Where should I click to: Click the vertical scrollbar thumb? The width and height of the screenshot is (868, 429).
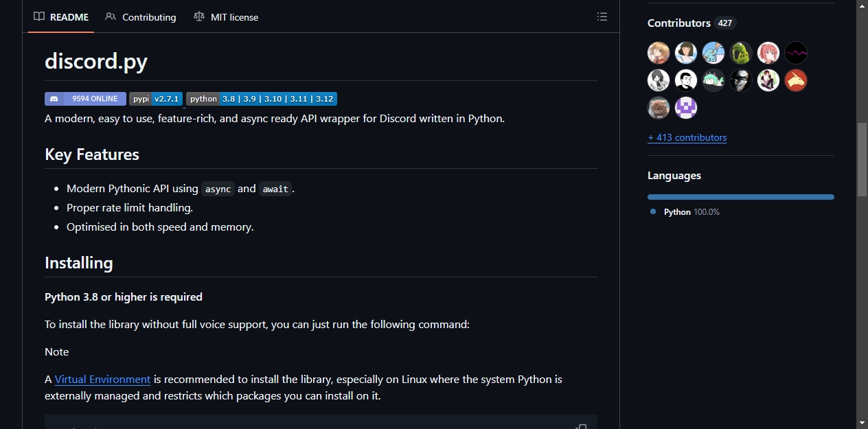862,160
